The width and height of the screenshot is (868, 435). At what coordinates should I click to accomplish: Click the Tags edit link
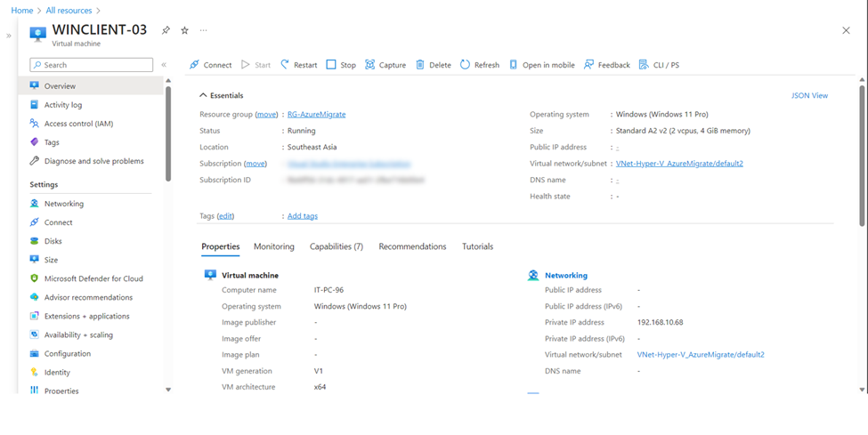[225, 216]
